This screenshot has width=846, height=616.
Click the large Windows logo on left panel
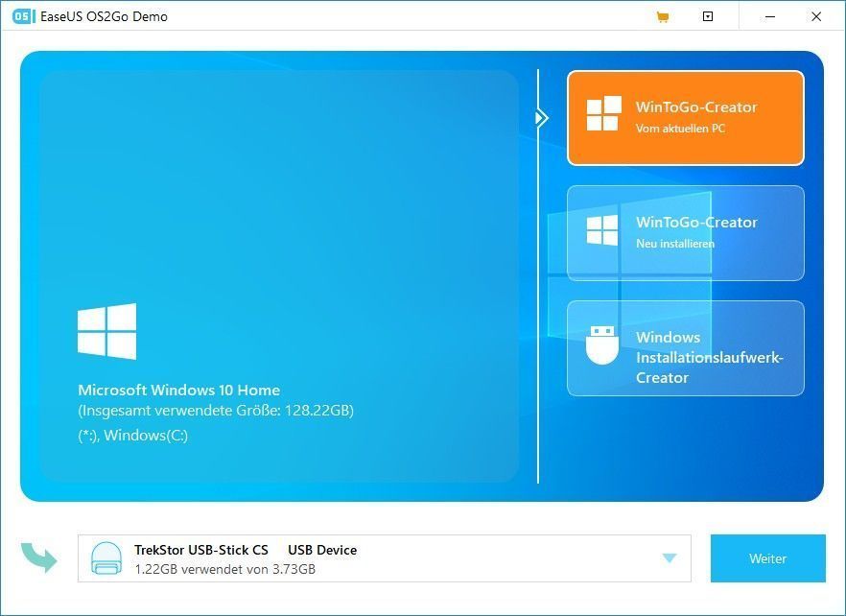(x=106, y=332)
